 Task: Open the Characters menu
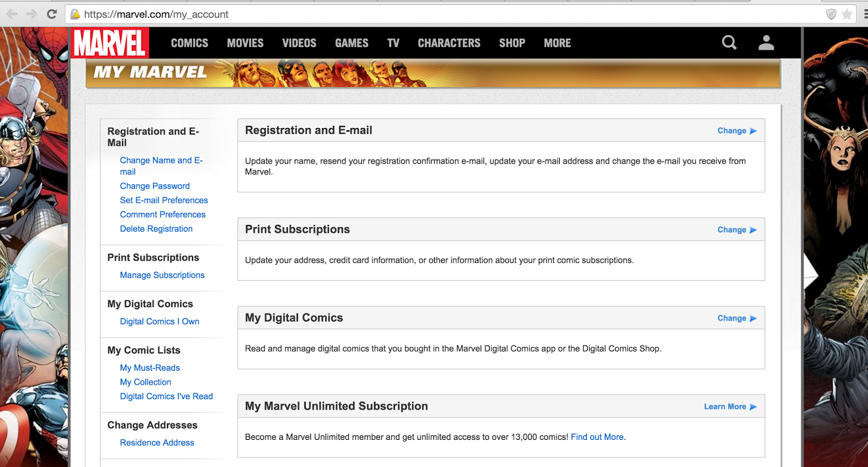[x=449, y=43]
